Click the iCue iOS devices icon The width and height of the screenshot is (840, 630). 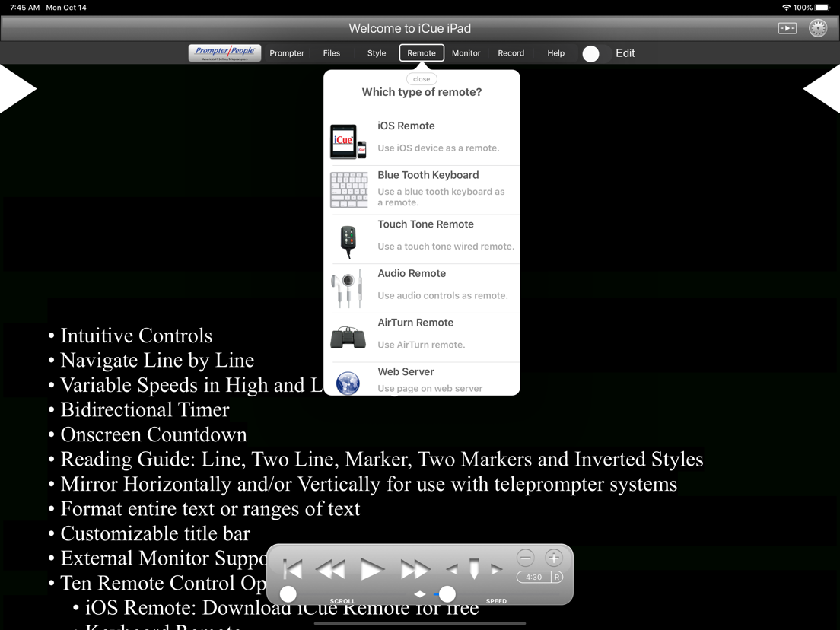click(348, 142)
